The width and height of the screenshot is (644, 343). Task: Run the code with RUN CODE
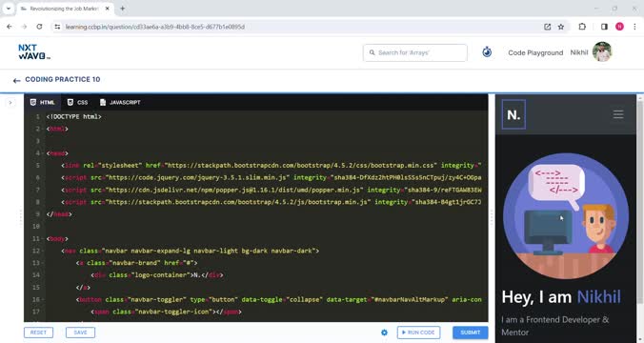pos(418,333)
